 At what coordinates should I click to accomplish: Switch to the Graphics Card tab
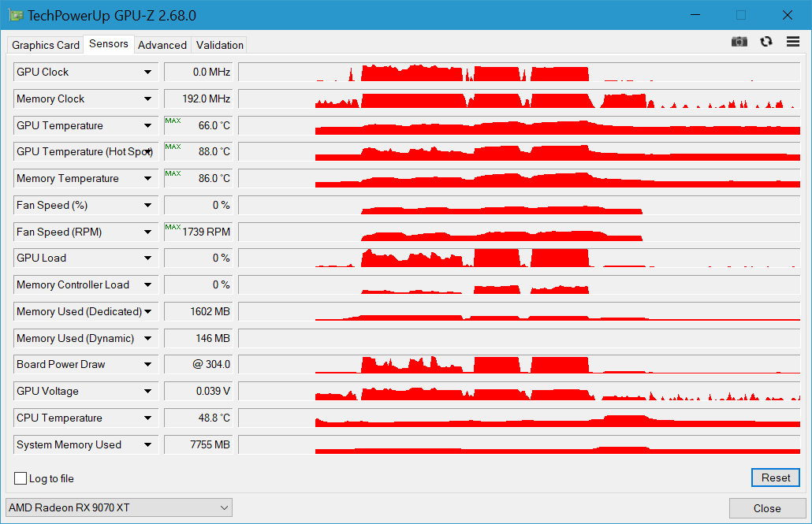tap(46, 45)
